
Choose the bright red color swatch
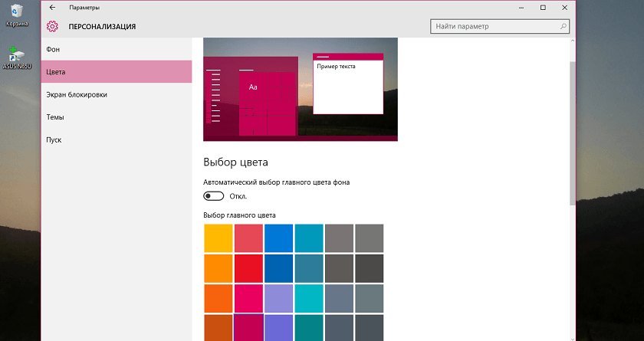[x=248, y=268]
